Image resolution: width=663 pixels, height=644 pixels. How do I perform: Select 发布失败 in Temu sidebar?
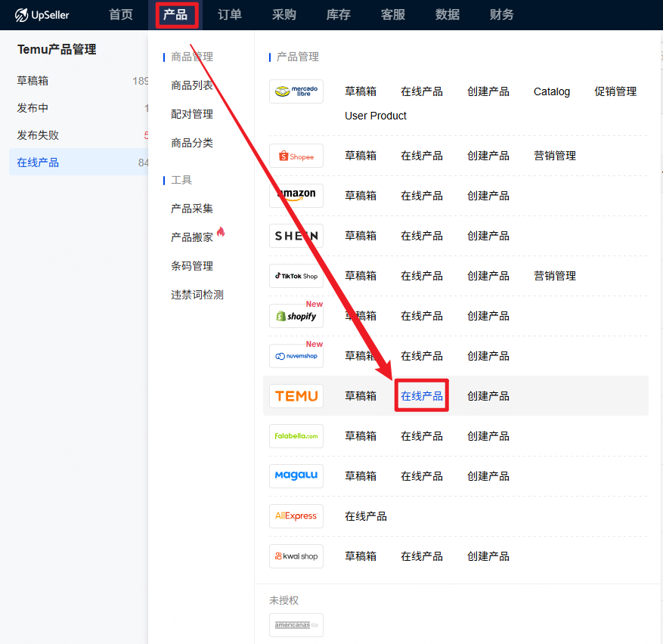pyautogui.click(x=38, y=135)
